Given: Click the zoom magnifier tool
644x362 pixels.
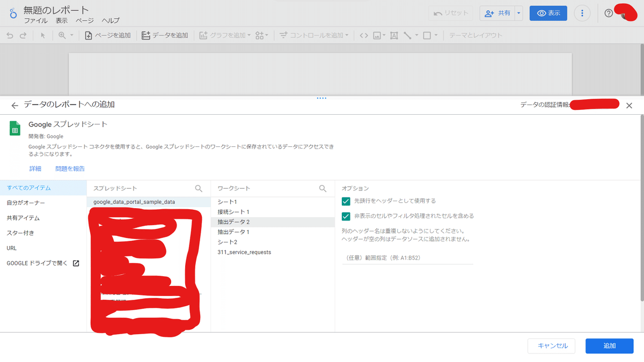Looking at the screenshot, I should tap(62, 35).
